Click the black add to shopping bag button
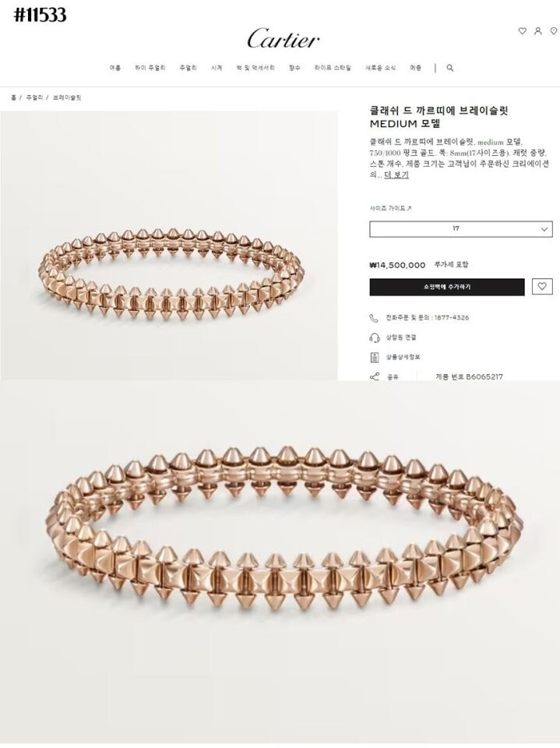The width and height of the screenshot is (560, 748). point(447,287)
